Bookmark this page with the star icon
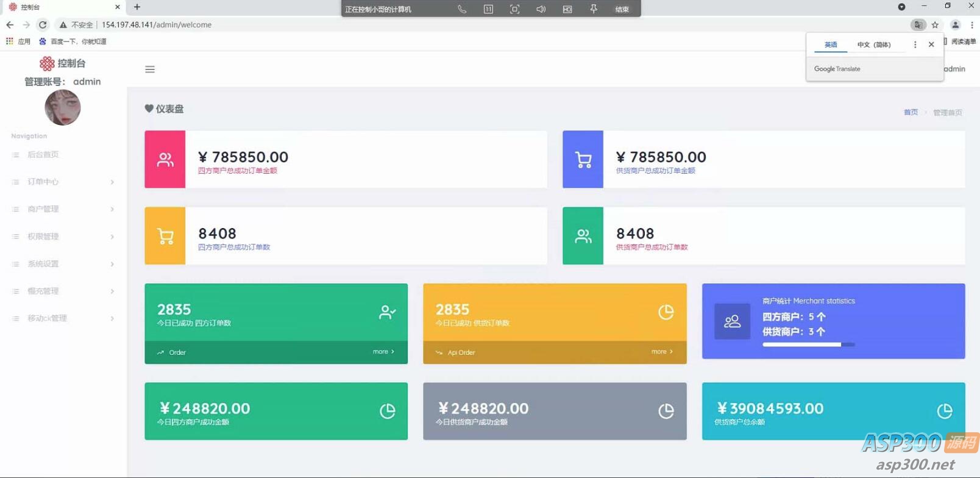The image size is (980, 478). (x=935, y=25)
